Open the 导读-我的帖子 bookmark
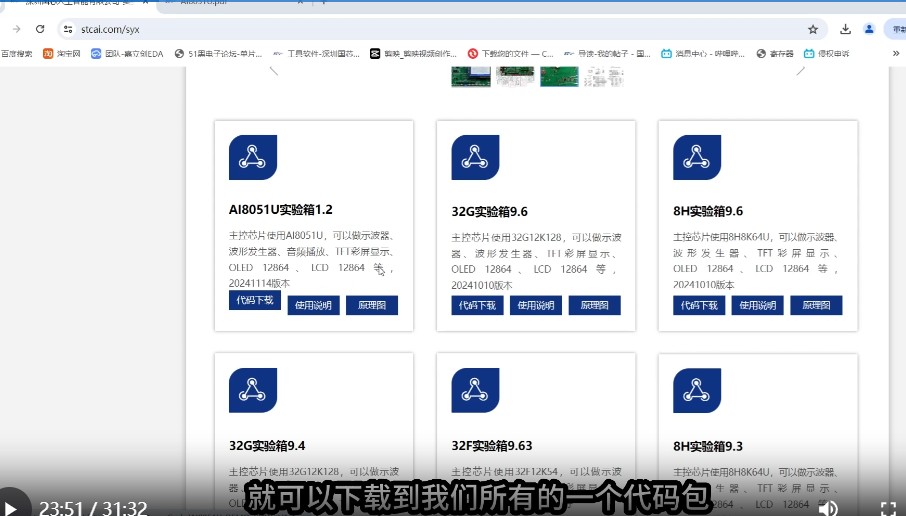Viewport: 906px width, 516px height. tap(607, 54)
